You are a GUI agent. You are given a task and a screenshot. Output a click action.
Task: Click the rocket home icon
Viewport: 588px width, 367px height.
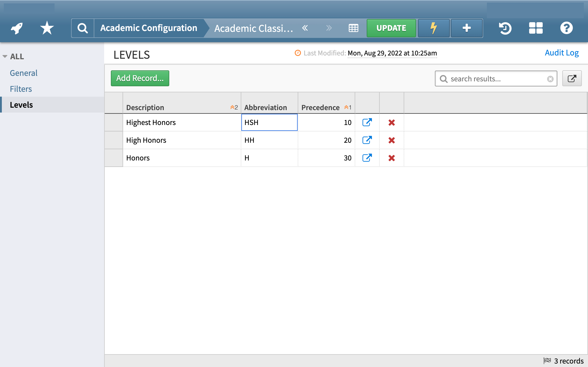16,28
